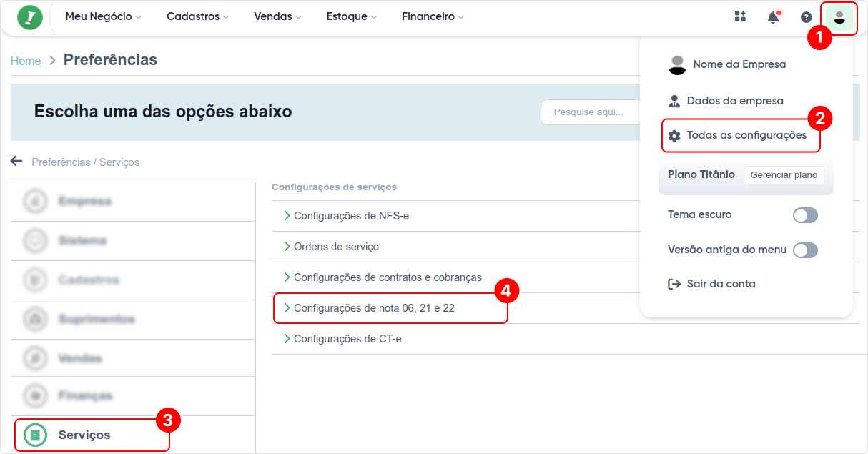Open the Cadastros sidebar category

click(133, 280)
